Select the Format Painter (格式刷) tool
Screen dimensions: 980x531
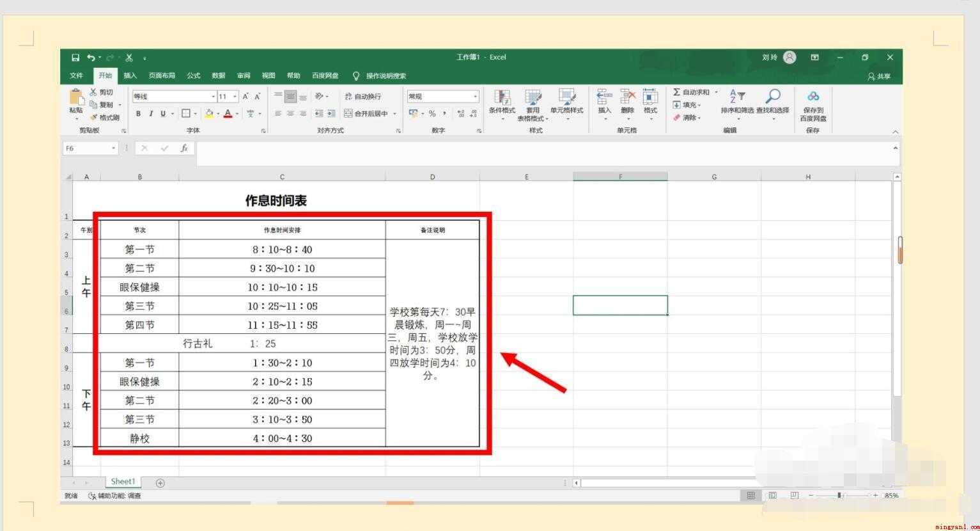(104, 118)
